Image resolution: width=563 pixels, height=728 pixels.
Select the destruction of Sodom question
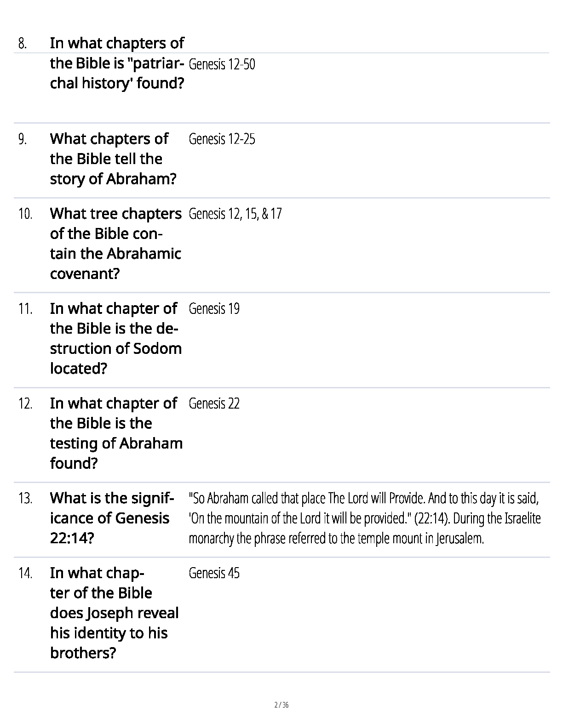pos(115,338)
